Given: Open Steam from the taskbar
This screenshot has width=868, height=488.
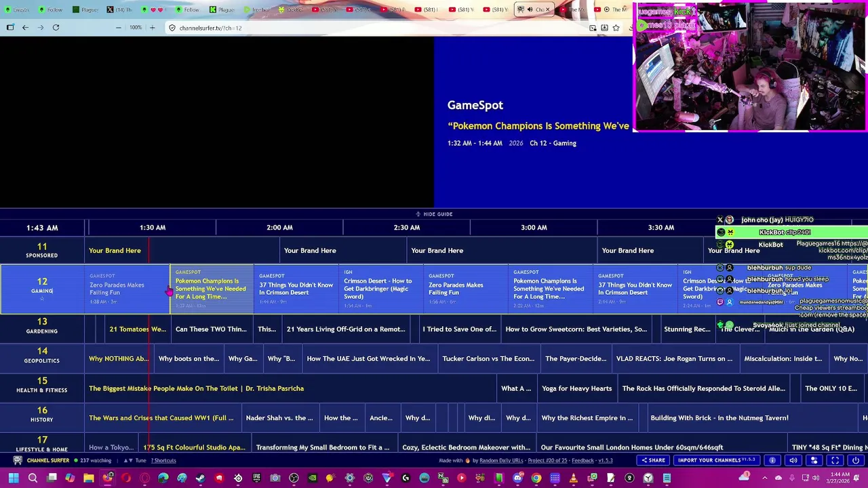Looking at the screenshot, I should point(201,479).
